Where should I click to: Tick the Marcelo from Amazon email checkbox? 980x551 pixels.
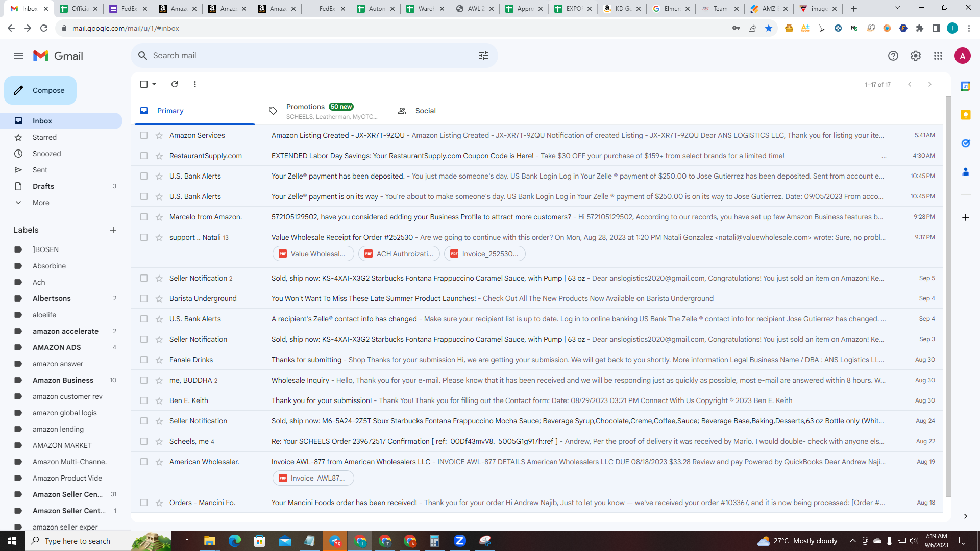point(144,217)
